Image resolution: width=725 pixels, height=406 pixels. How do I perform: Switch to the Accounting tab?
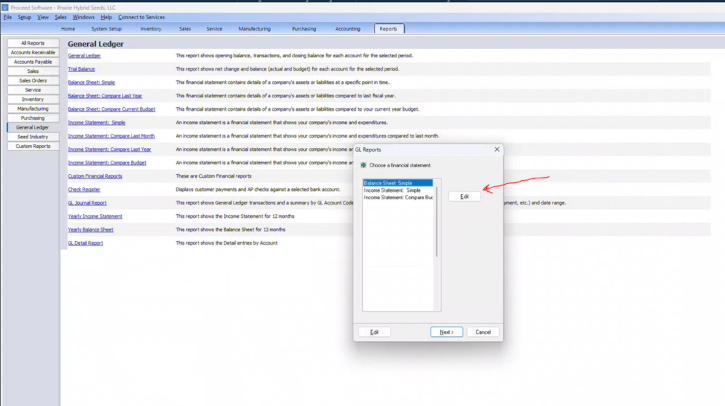coord(348,29)
